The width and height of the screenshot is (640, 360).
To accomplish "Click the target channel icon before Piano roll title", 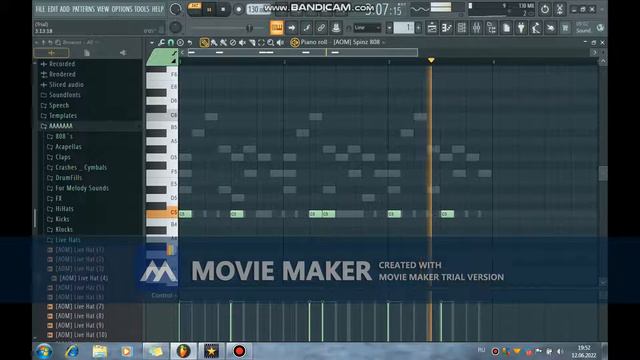I will [x=295, y=42].
